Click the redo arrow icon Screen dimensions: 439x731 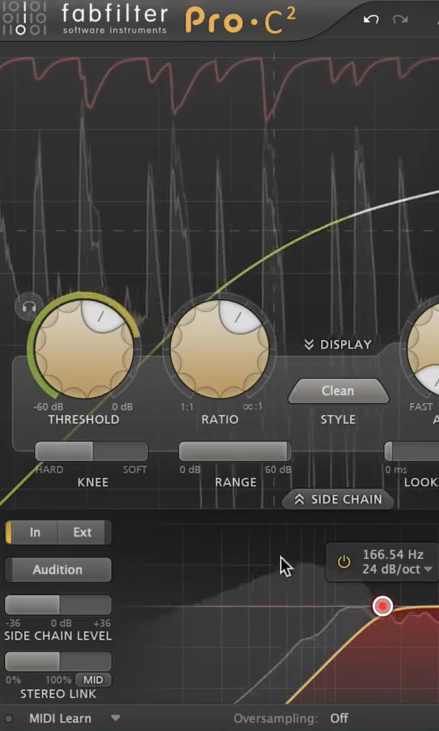401,20
